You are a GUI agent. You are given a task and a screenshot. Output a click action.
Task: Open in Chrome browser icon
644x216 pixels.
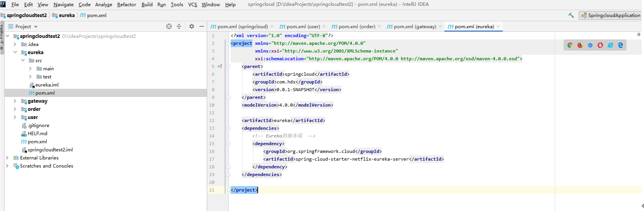570,45
